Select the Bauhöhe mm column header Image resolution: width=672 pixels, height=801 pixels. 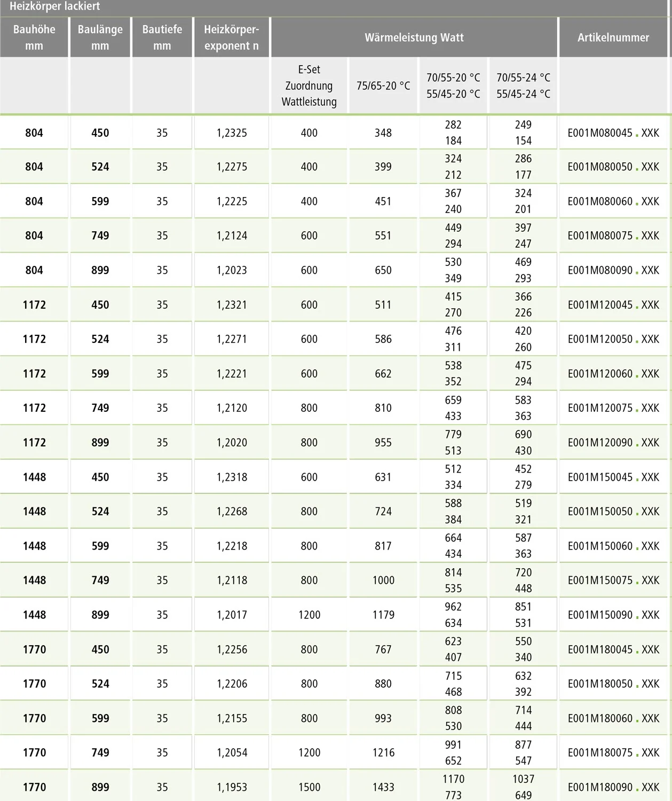34,37
